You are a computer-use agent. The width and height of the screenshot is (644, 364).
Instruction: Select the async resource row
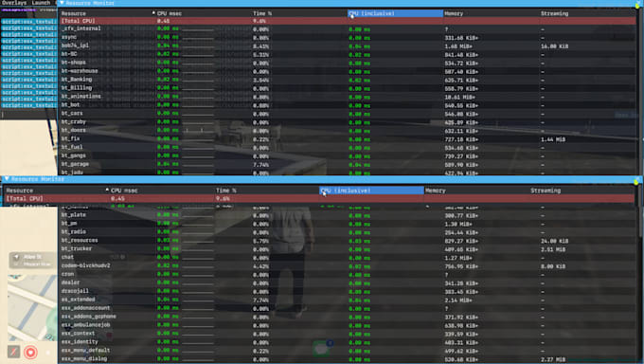[347, 37]
